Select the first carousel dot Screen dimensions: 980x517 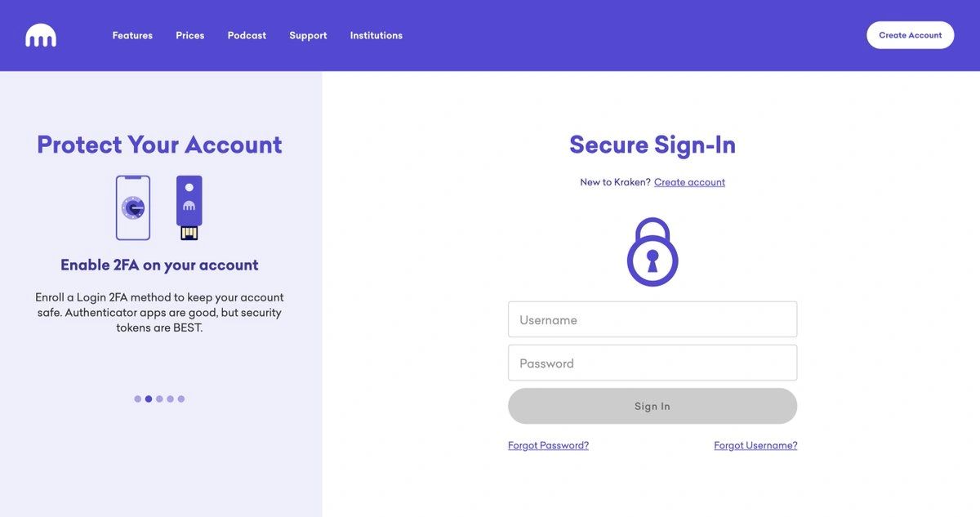(x=138, y=399)
